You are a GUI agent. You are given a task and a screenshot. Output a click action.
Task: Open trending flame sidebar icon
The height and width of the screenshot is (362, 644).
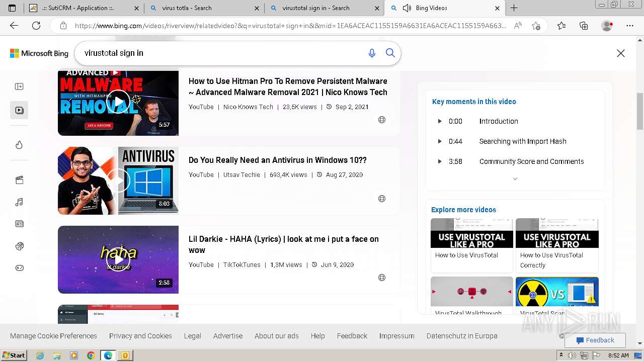pyautogui.click(x=19, y=145)
